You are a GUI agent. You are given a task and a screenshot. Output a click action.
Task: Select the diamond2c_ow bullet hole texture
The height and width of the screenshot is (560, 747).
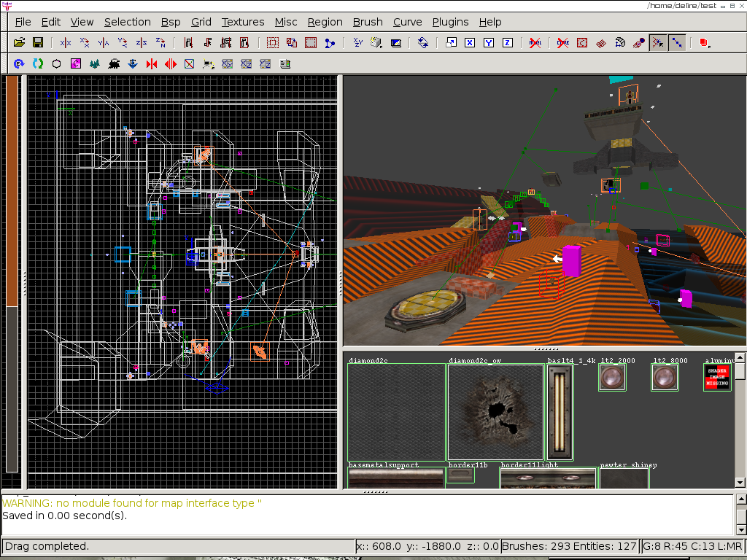tap(495, 412)
